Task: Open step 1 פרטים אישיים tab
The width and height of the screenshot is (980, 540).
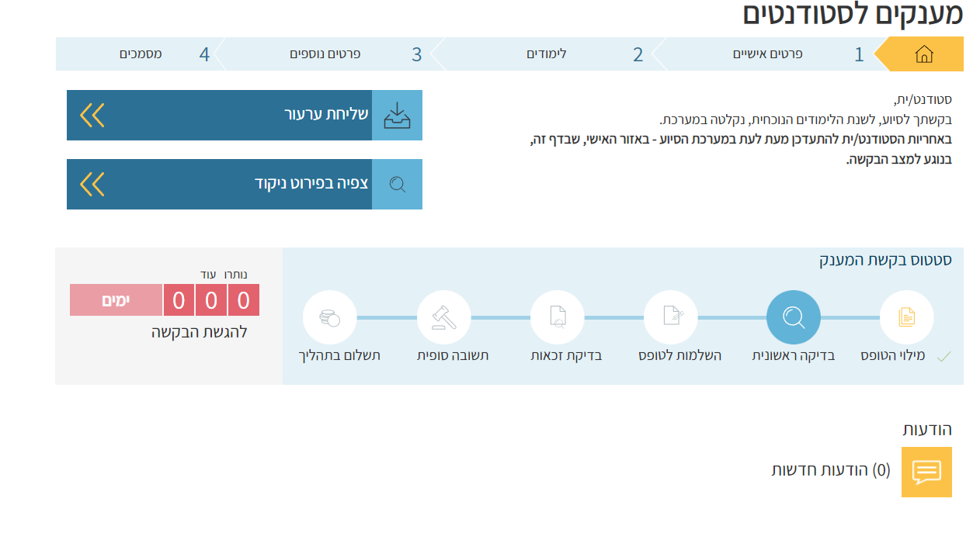Action: pyautogui.click(x=777, y=54)
